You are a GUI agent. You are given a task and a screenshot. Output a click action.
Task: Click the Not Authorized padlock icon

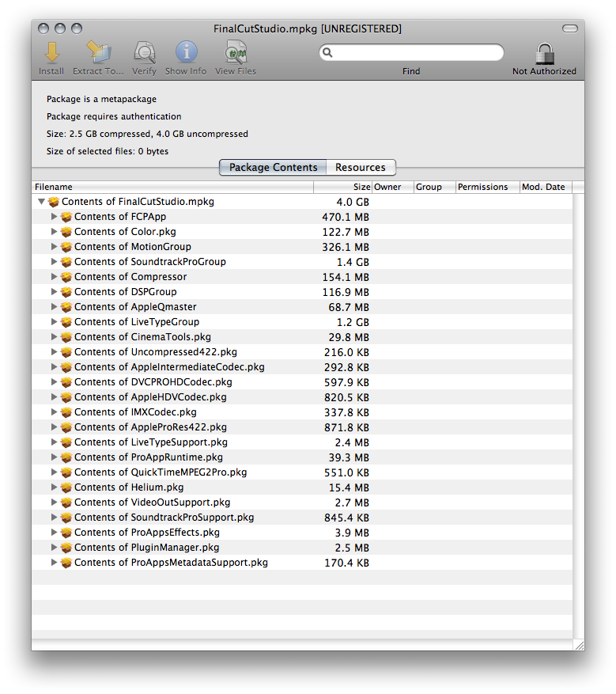coord(544,54)
